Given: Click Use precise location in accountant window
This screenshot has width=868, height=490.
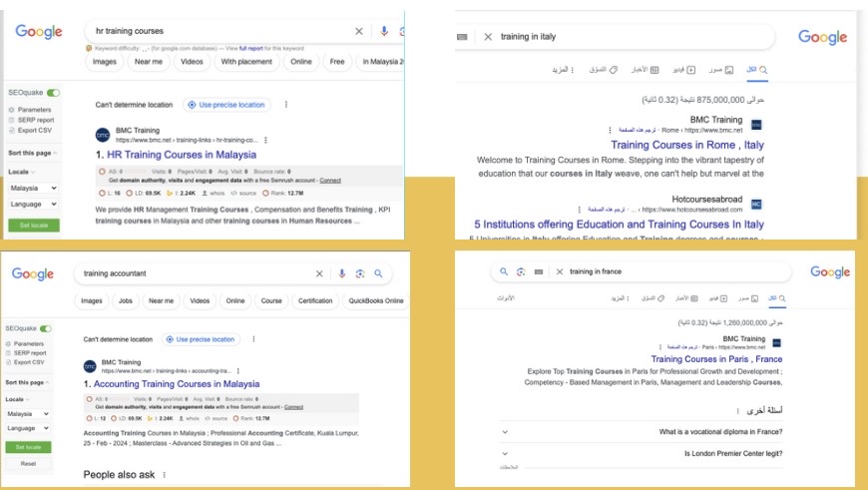Looking at the screenshot, I should [x=201, y=339].
